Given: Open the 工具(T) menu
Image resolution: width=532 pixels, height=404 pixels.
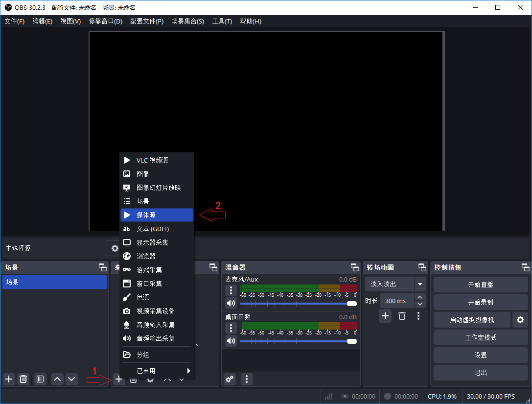Looking at the screenshot, I should [222, 22].
